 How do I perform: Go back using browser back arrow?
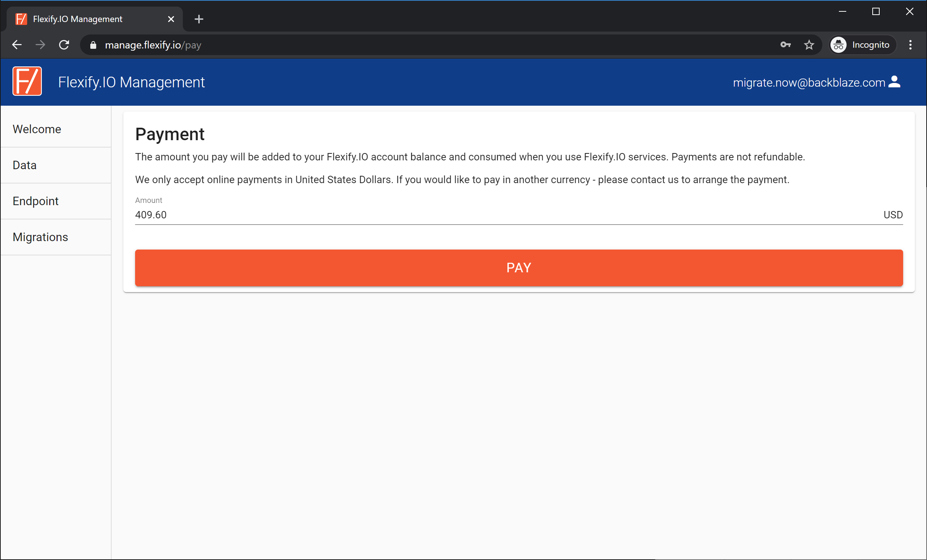tap(17, 45)
